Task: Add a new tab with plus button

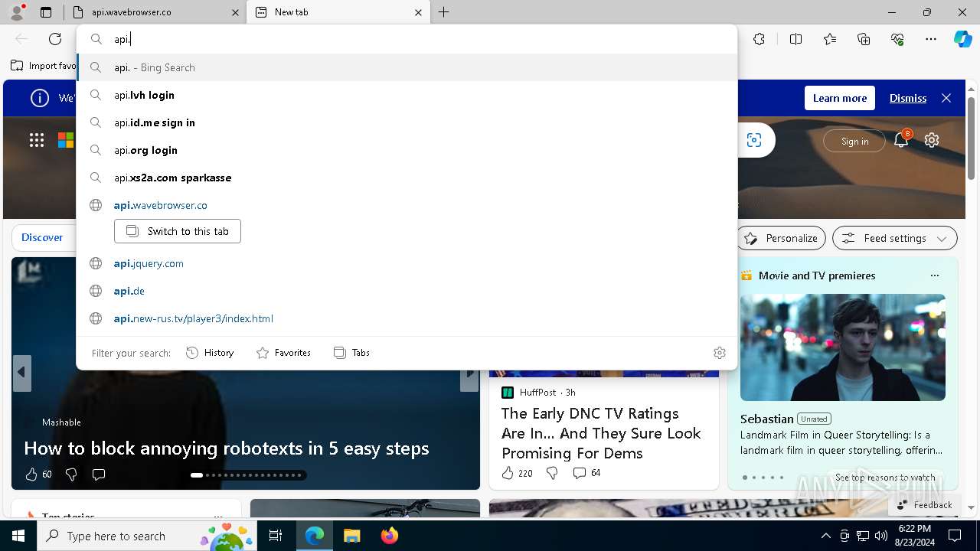Action: 444,12
